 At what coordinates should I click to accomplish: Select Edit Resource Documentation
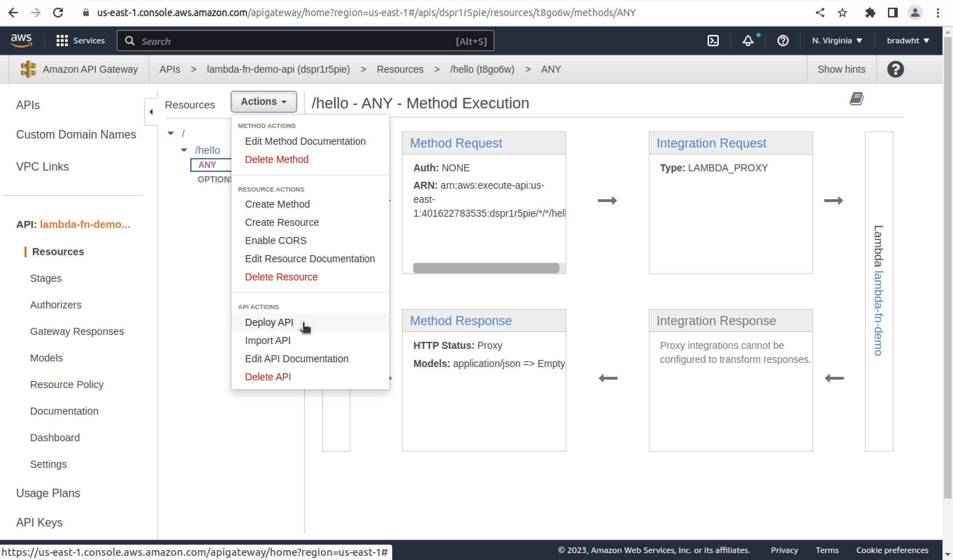coord(310,259)
